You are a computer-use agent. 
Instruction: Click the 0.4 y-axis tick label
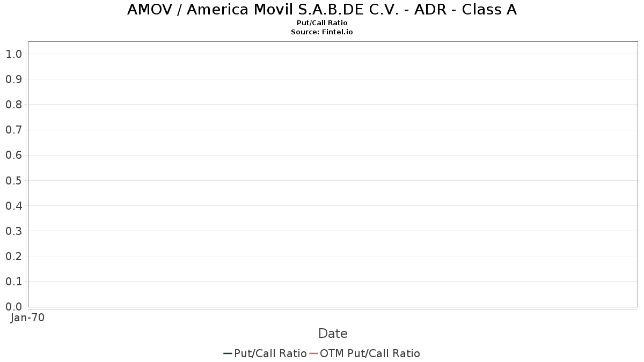click(13, 205)
